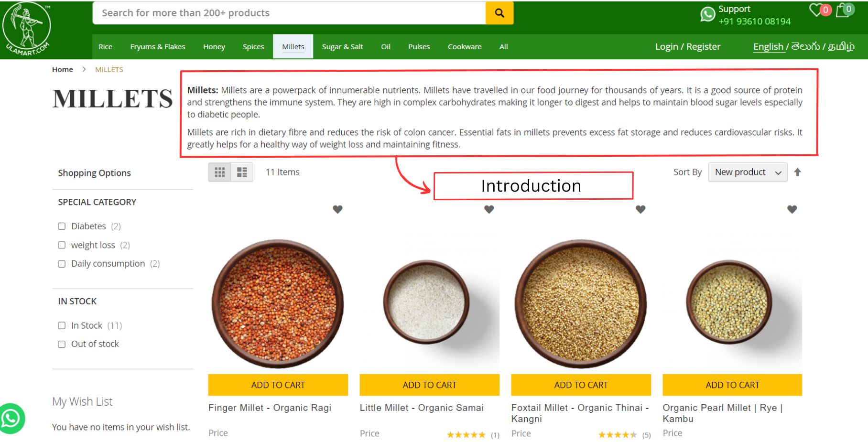Click the search magnifier icon
This screenshot has width=868, height=442.
click(x=499, y=13)
